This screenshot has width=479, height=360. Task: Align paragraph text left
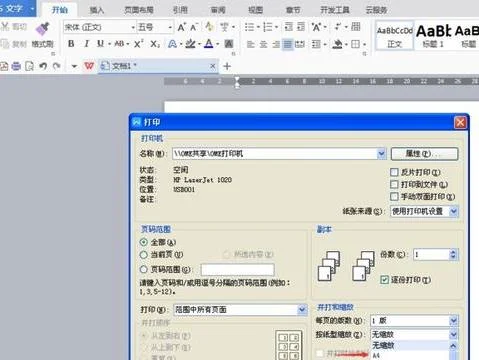coord(251,44)
